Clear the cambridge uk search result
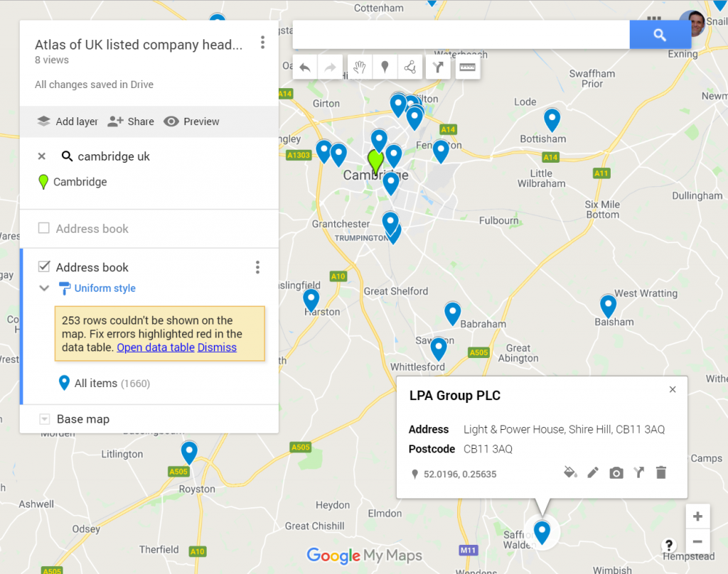This screenshot has height=574, width=728. pyautogui.click(x=42, y=156)
